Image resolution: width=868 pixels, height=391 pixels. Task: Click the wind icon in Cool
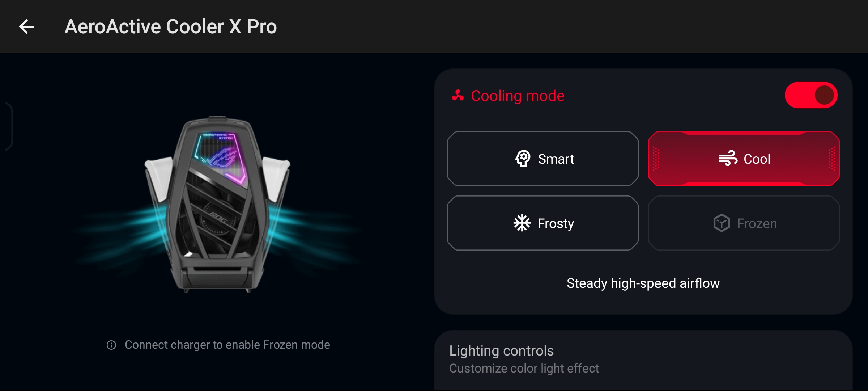[x=728, y=158]
